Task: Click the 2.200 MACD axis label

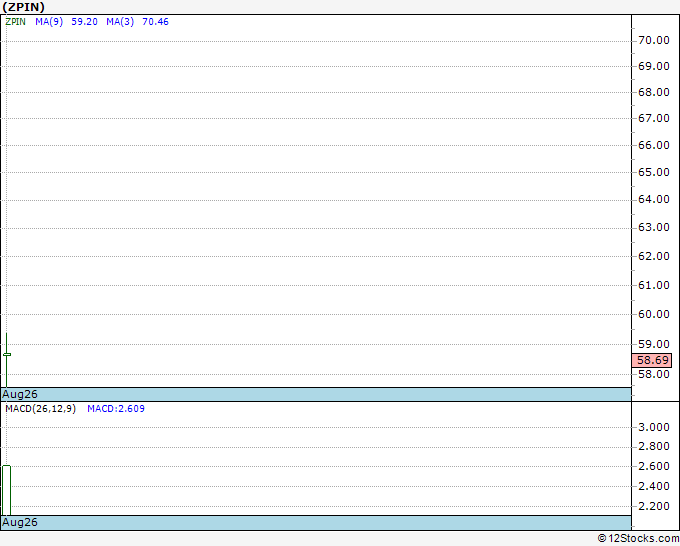Action: click(x=654, y=506)
